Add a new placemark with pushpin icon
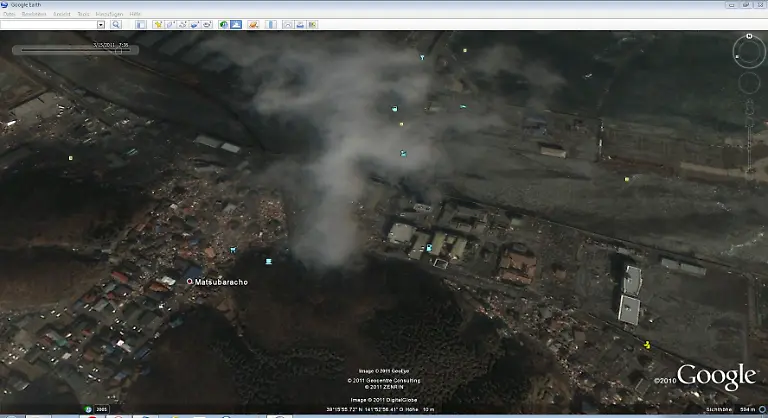 [158, 24]
